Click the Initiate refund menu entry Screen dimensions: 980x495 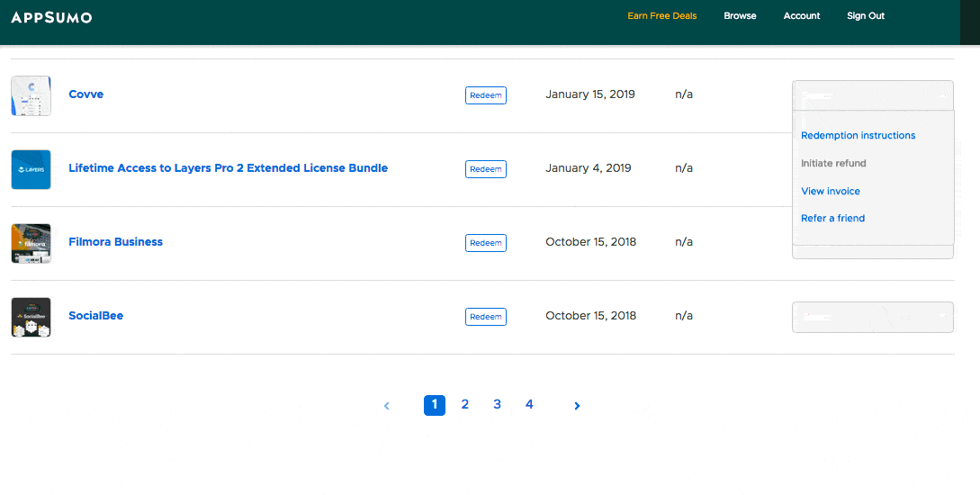[x=833, y=164]
